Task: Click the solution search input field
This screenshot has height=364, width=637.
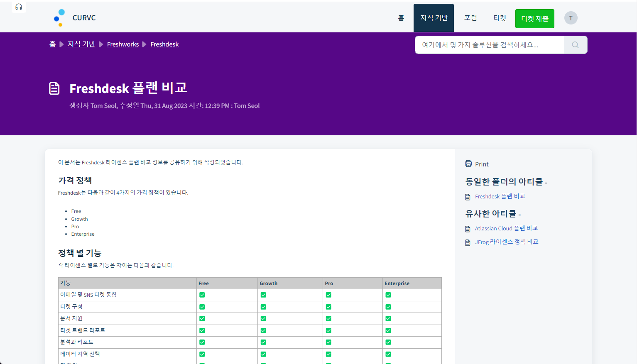Action: coord(490,45)
